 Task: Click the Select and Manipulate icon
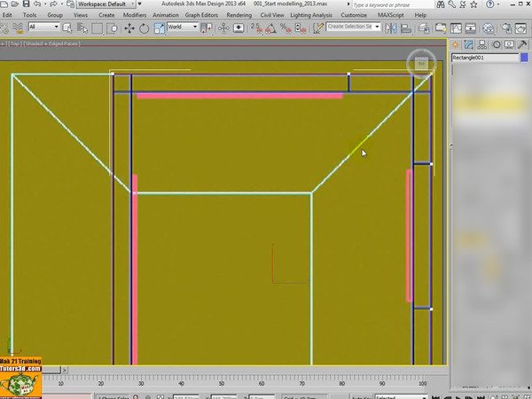click(x=223, y=28)
